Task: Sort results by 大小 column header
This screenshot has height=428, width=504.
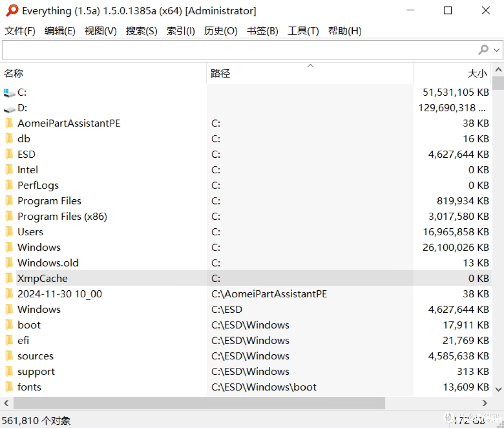Action: tap(476, 73)
